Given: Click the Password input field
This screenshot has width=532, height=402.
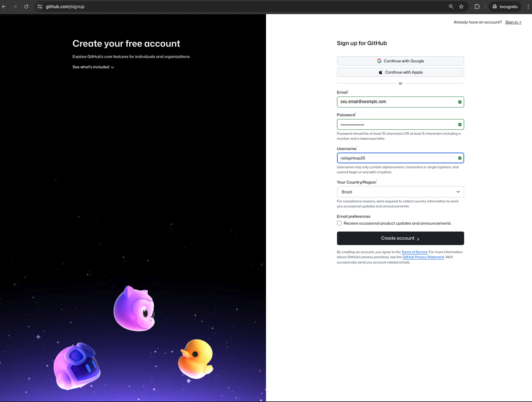Looking at the screenshot, I should [400, 124].
